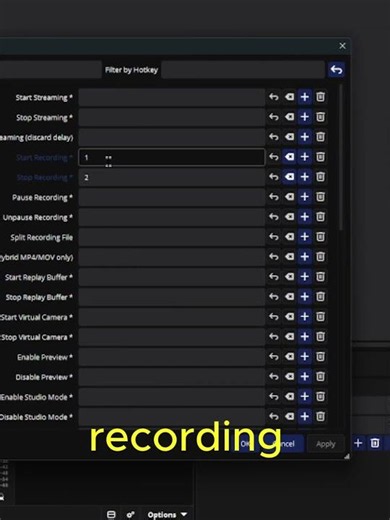Click the Filter by Hotkey input field
Screen dimensions: 390x520
coord(243,70)
